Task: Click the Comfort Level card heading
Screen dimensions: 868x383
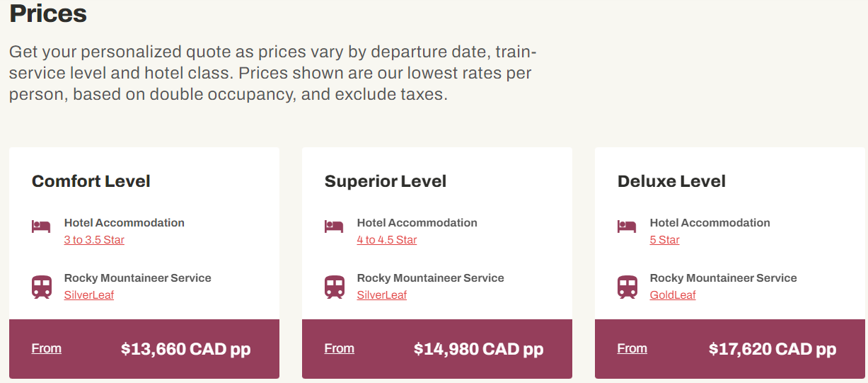Action: [91, 181]
